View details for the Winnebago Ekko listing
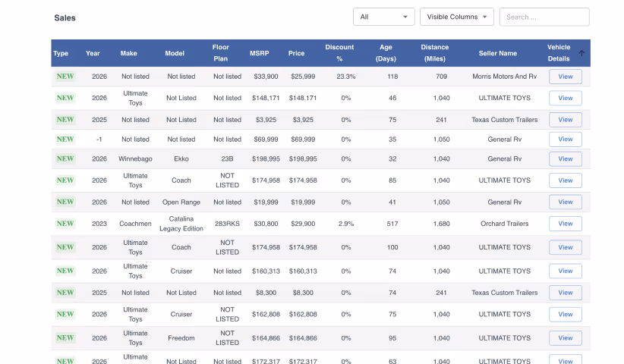This screenshot has height=364, width=624. (x=565, y=159)
